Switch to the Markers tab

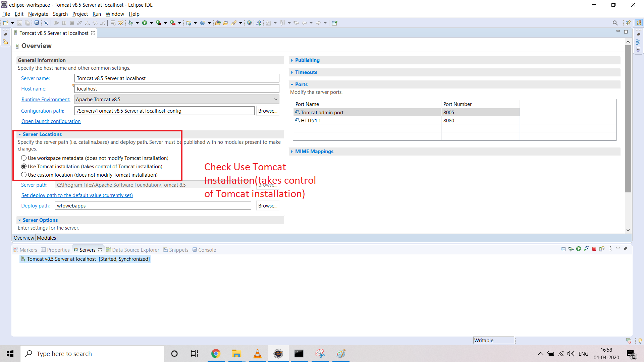point(25,250)
